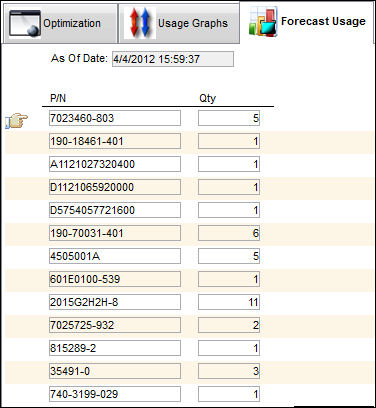
Task: Click Qty field for 815289-2
Action: [229, 348]
